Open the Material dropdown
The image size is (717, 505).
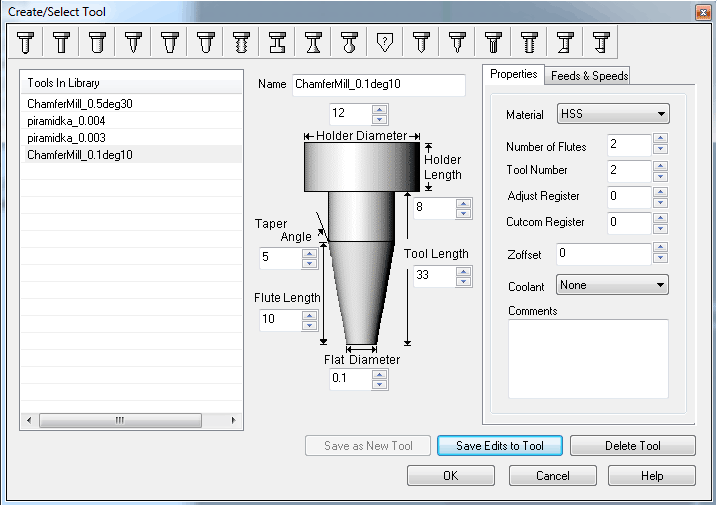pyautogui.click(x=613, y=114)
